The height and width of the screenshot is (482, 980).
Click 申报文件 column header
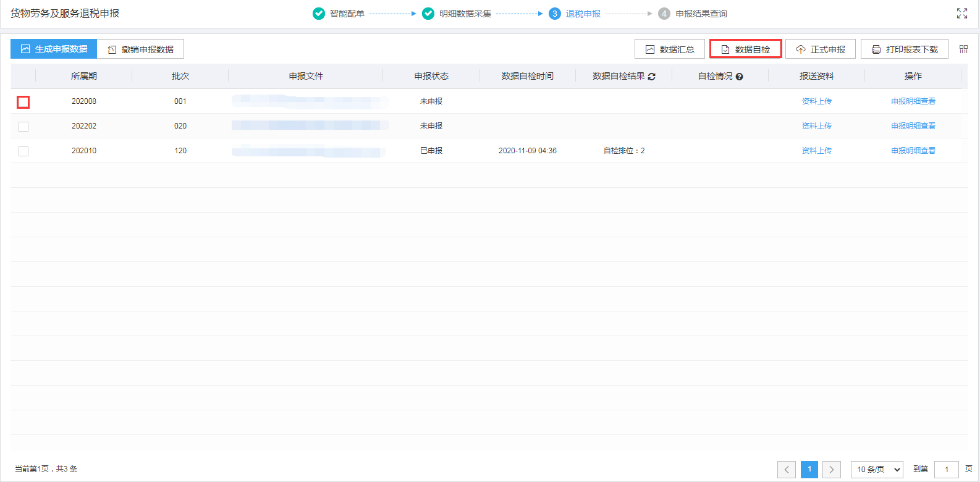click(306, 76)
